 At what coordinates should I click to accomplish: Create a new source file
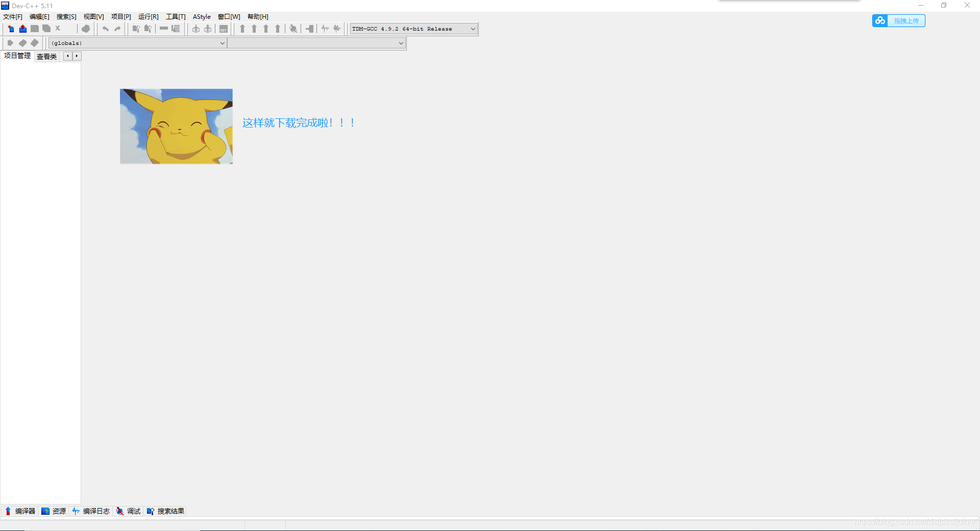click(x=11, y=29)
